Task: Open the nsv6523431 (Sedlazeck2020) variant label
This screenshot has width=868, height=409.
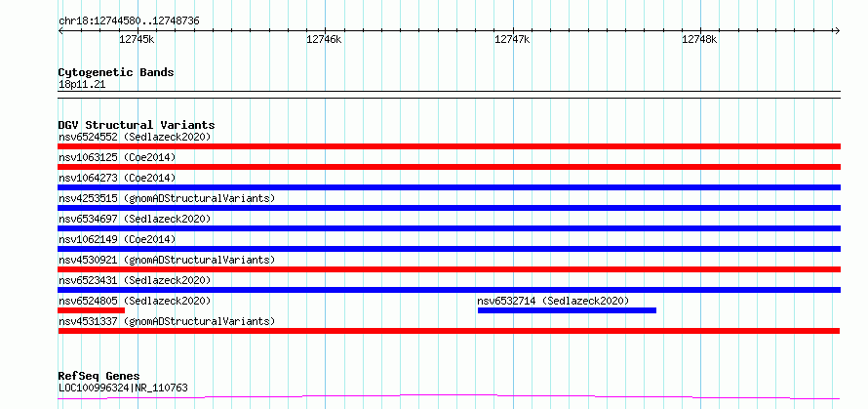Action: [x=135, y=280]
